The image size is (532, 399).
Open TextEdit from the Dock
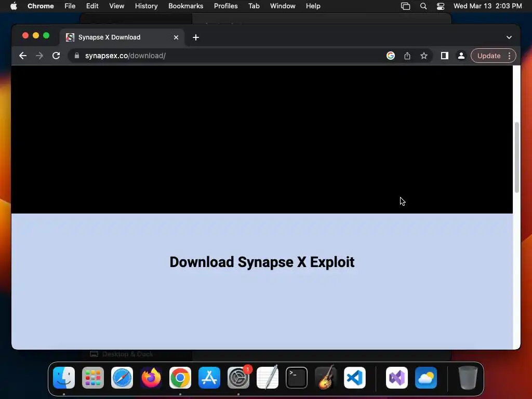(x=268, y=378)
